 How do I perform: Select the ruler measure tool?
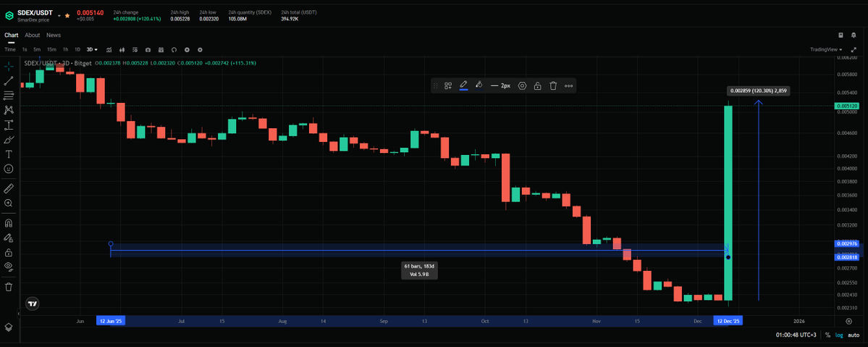pos(8,188)
